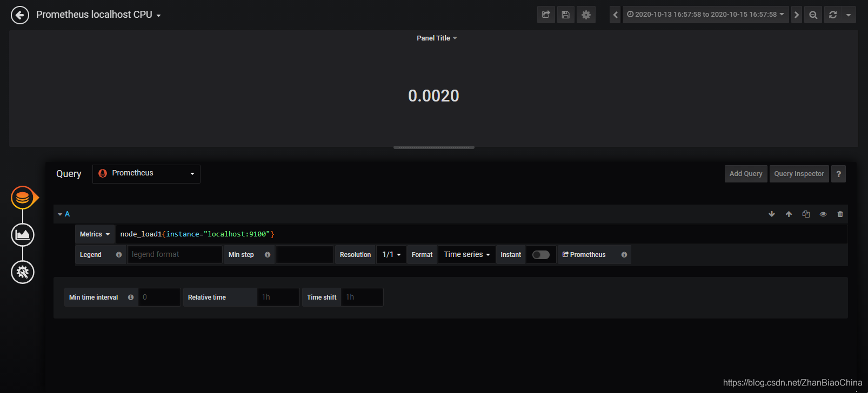Click the Relative time input

coord(278,297)
